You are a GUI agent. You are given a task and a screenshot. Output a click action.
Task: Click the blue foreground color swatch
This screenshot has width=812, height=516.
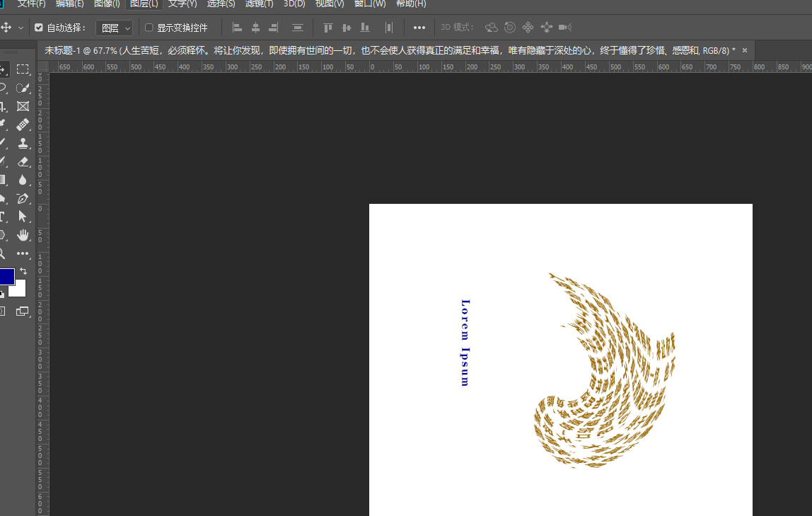pos(6,277)
